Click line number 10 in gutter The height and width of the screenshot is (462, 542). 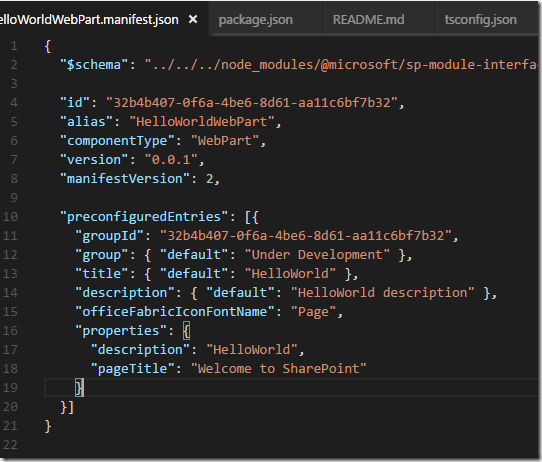point(10,217)
